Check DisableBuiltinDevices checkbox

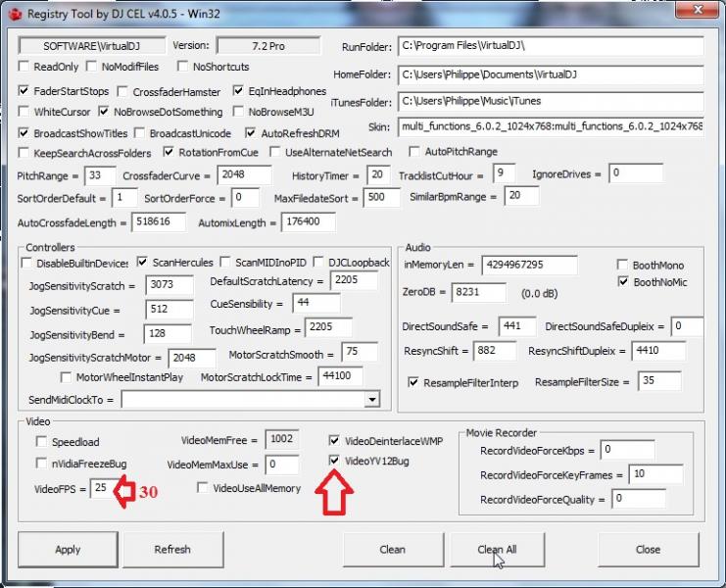pos(26,263)
